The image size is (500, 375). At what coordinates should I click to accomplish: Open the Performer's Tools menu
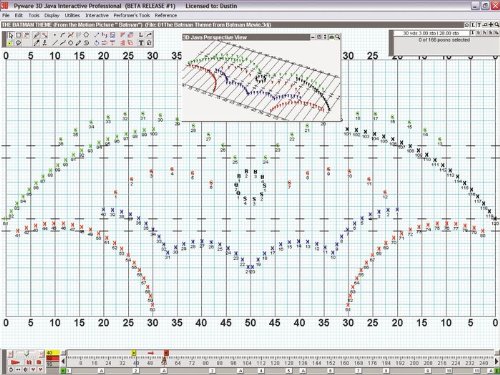coord(132,15)
